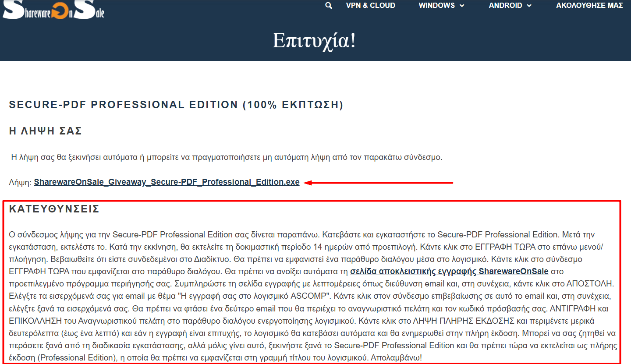Click the Η ΛΗΨΗ ΣΑΣ heading
Screen dimensions: 631x364
(x=46, y=131)
